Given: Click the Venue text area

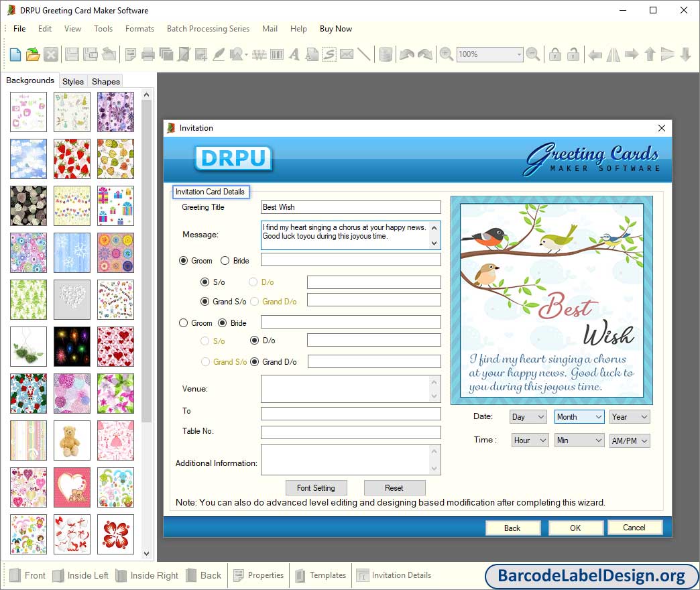Looking at the screenshot, I should pyautogui.click(x=351, y=389).
